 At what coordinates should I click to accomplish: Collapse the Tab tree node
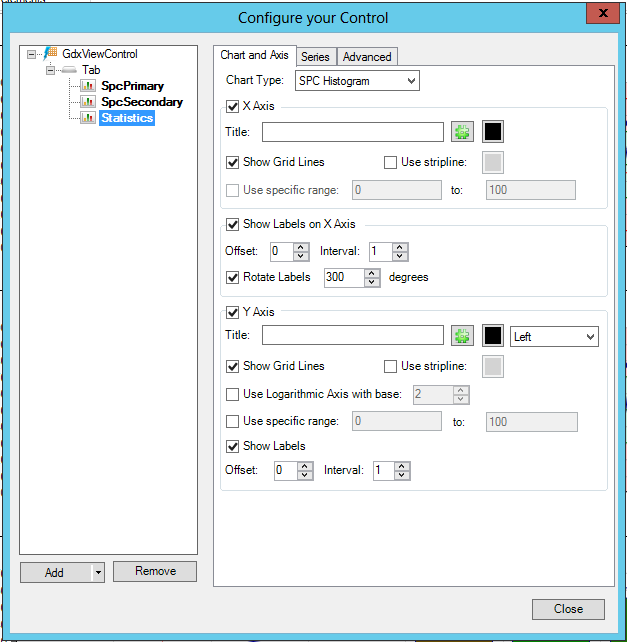(x=50, y=70)
